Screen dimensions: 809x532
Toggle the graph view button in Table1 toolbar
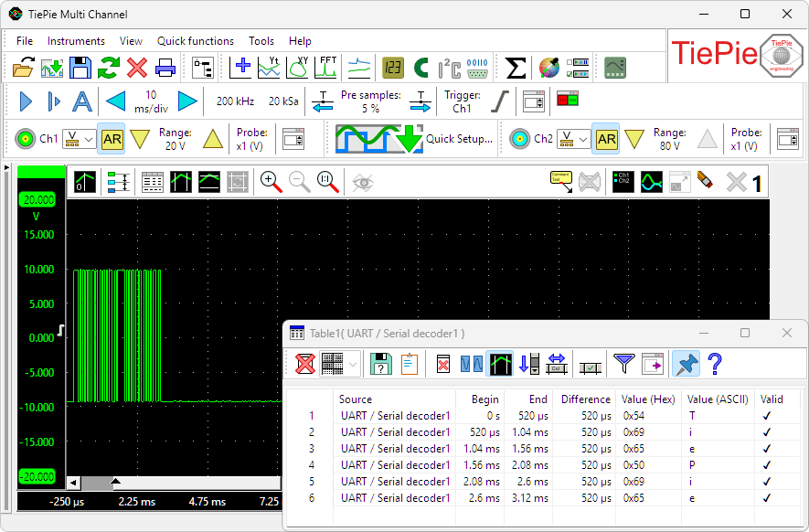point(500,364)
